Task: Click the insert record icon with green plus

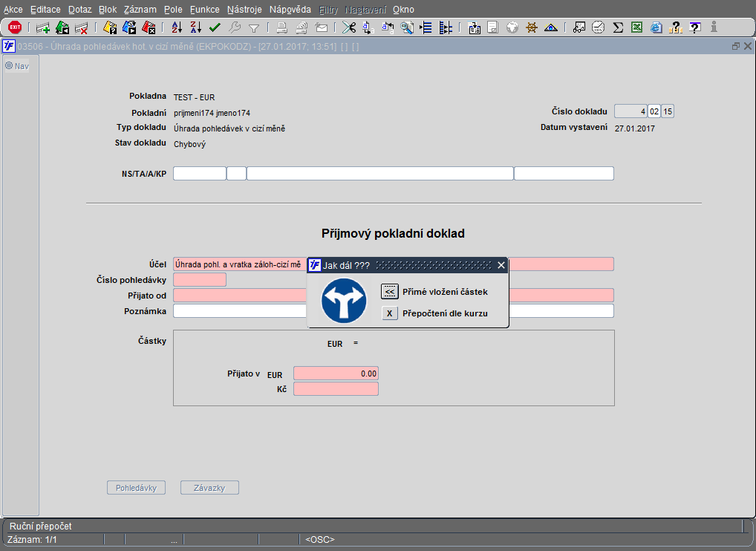Action: pyautogui.click(x=43, y=28)
